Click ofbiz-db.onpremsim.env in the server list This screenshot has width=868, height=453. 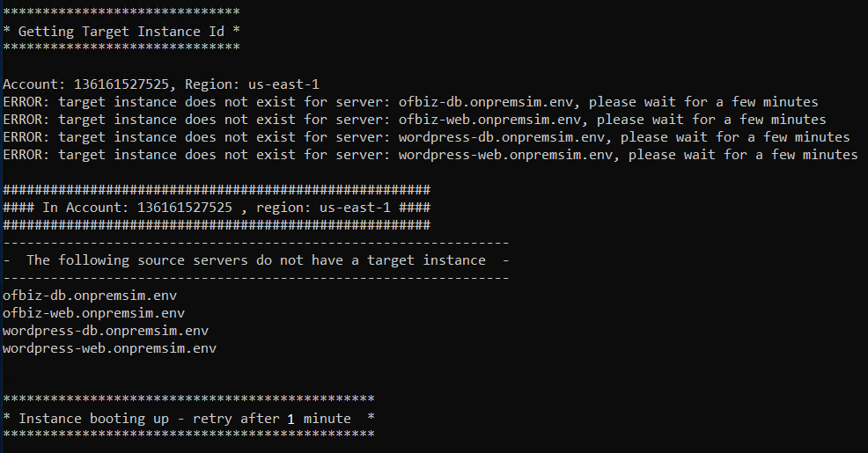tap(90, 296)
